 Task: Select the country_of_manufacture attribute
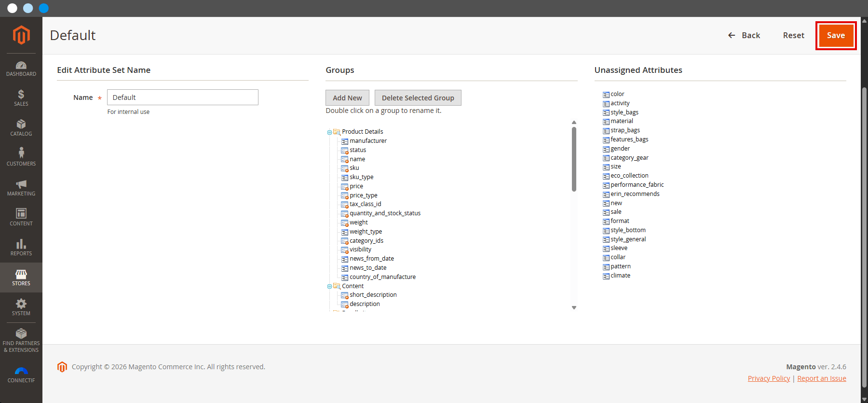[383, 277]
